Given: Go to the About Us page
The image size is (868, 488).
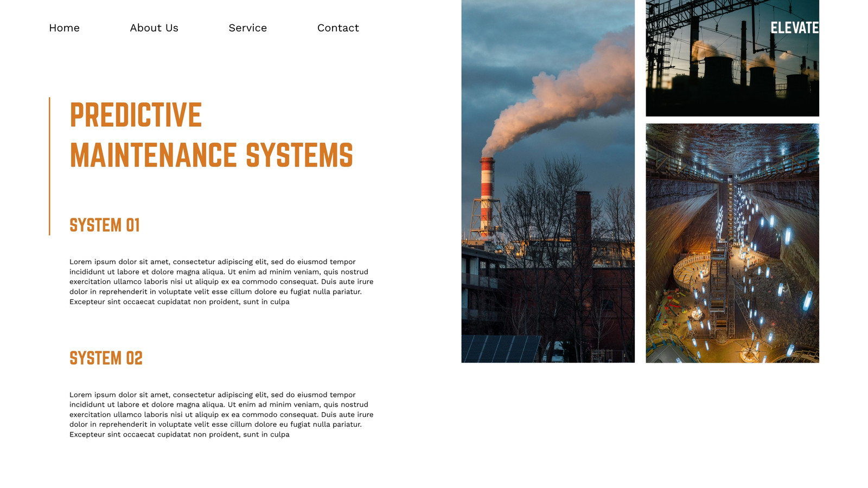Looking at the screenshot, I should click(154, 28).
